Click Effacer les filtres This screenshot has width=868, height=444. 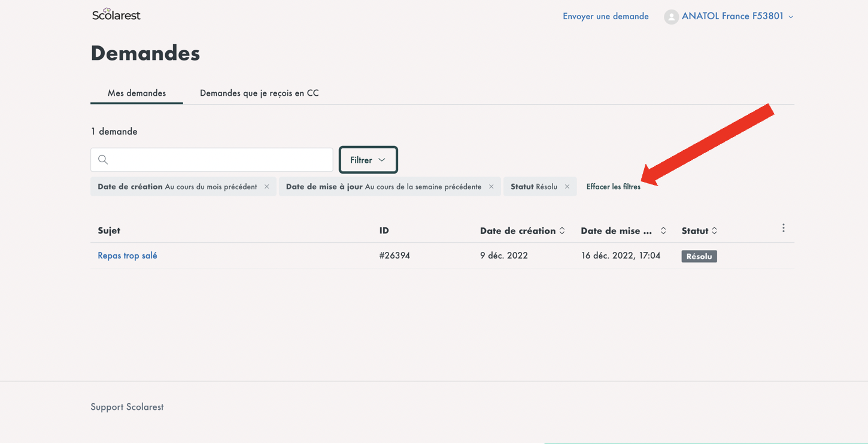click(x=613, y=187)
